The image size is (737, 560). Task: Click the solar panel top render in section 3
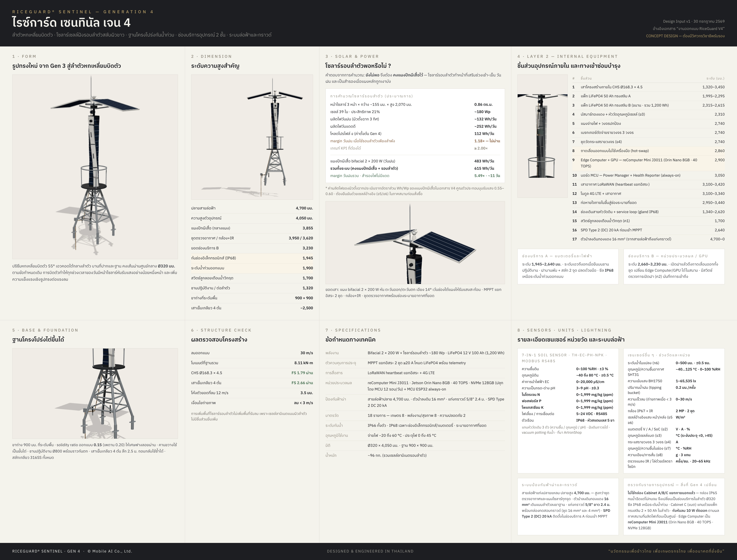pos(415,243)
